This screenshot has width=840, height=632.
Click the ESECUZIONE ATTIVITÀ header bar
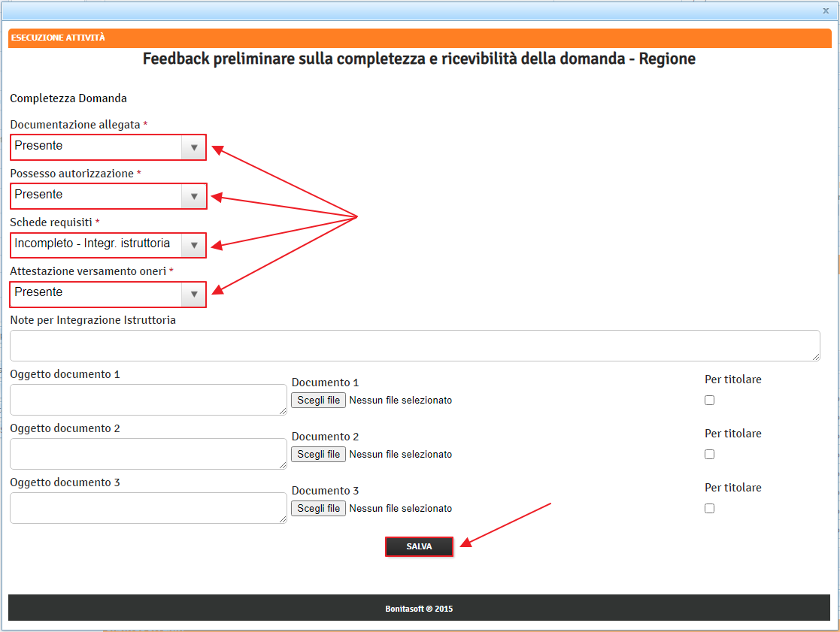pyautogui.click(x=420, y=38)
